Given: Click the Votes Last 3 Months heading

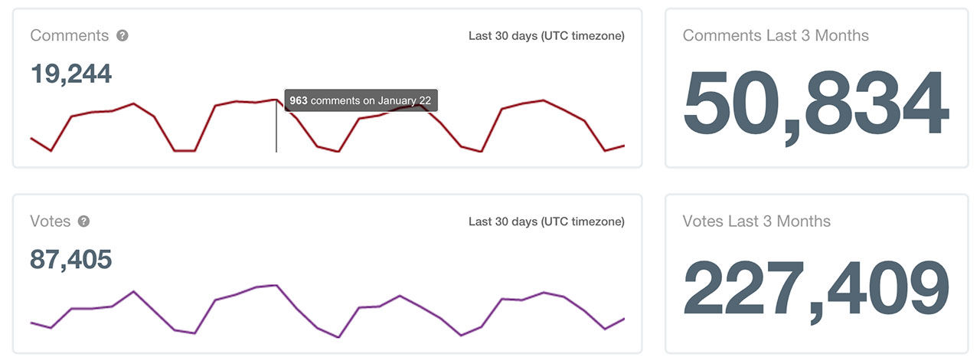Looking at the screenshot, I should 756,221.
